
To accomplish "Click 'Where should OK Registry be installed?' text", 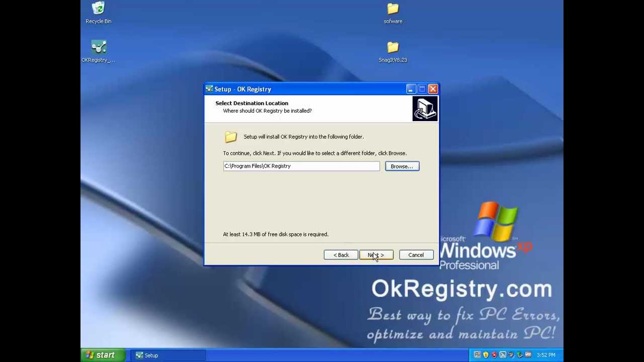I will click(267, 111).
